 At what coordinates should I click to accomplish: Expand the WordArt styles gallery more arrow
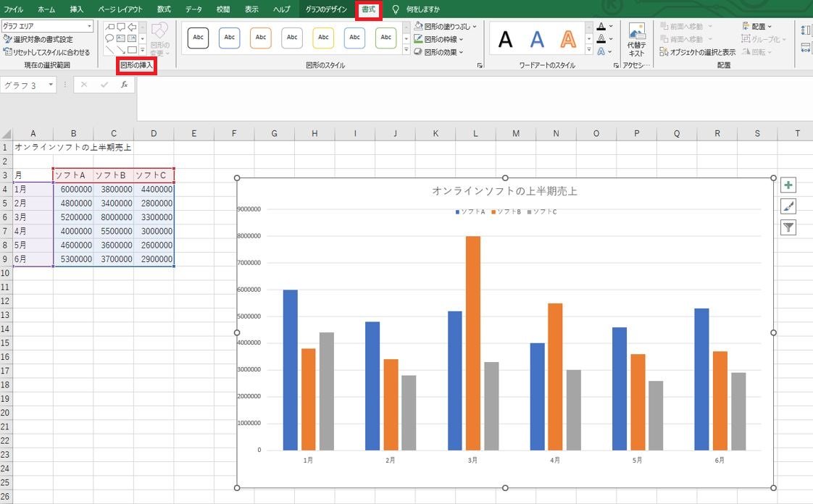589,50
